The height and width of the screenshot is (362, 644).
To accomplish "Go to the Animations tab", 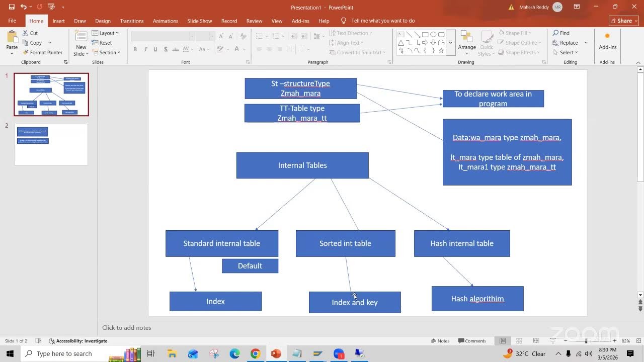I will tap(166, 21).
